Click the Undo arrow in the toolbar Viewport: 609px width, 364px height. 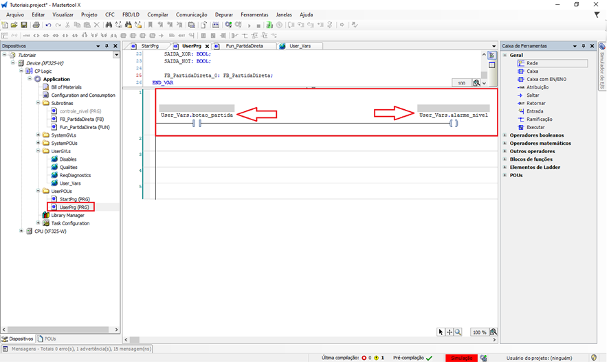[47, 25]
